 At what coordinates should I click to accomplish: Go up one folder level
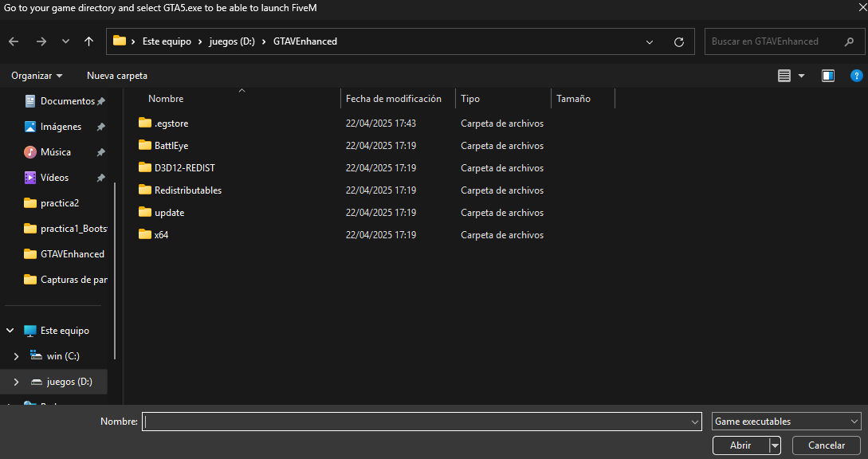click(88, 41)
